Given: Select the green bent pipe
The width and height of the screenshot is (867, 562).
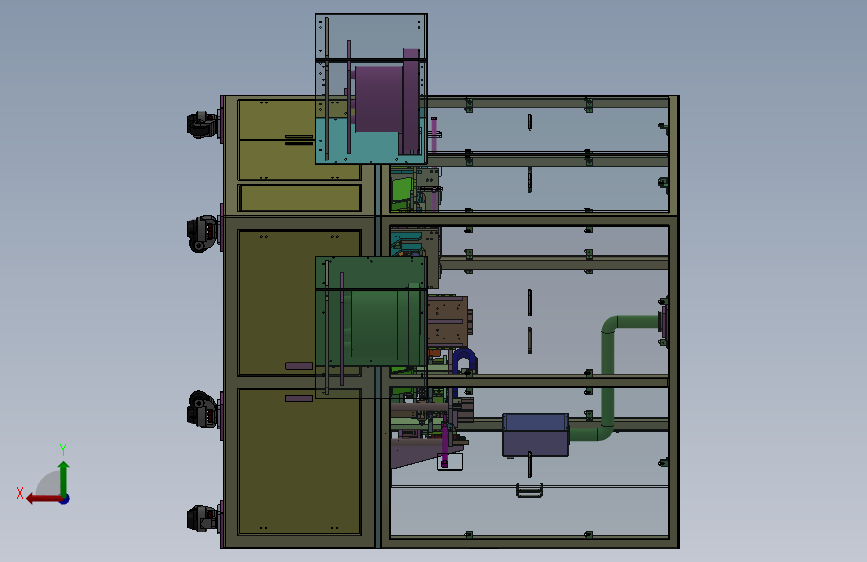Looking at the screenshot, I should (x=610, y=377).
